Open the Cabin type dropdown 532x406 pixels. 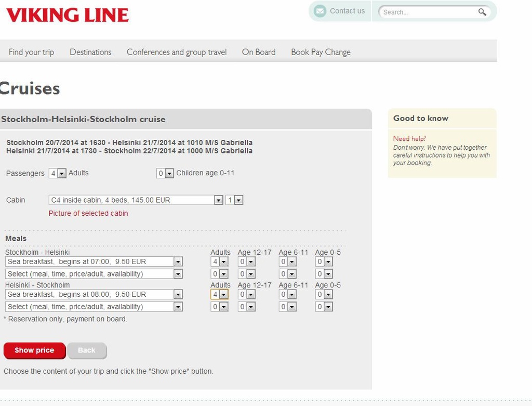pos(136,200)
